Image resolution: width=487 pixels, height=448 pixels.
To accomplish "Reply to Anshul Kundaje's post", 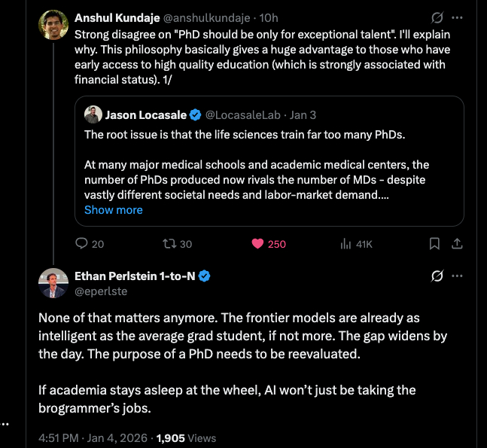I will (x=83, y=244).
